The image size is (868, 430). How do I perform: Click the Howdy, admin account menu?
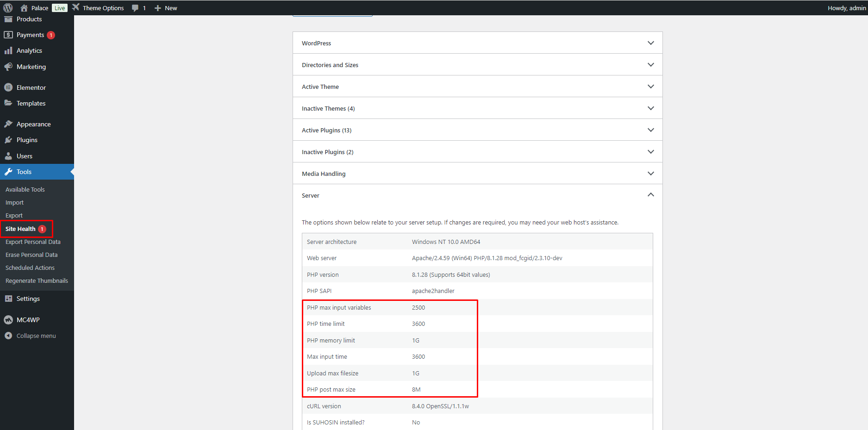click(846, 8)
